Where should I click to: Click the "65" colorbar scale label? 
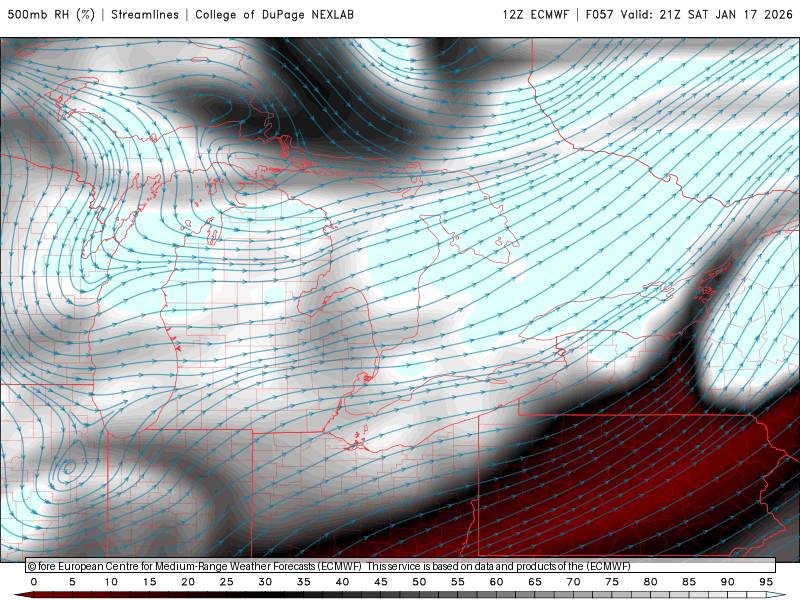click(x=535, y=582)
